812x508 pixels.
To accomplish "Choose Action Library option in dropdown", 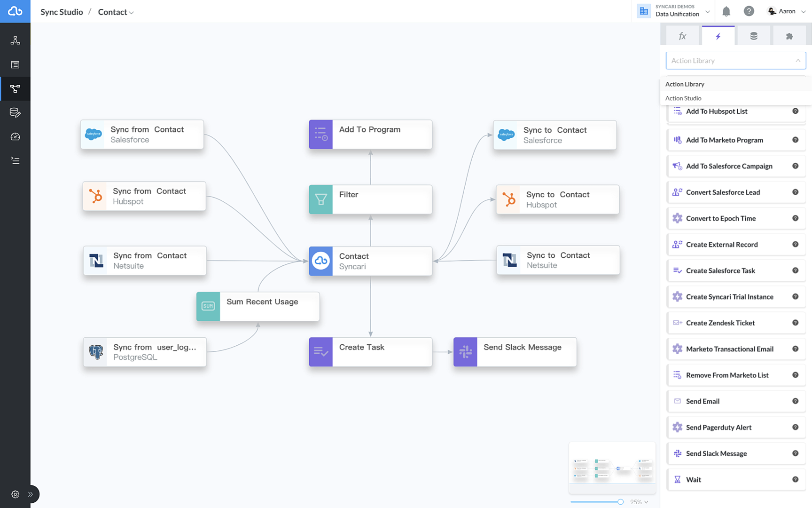I will [x=736, y=84].
